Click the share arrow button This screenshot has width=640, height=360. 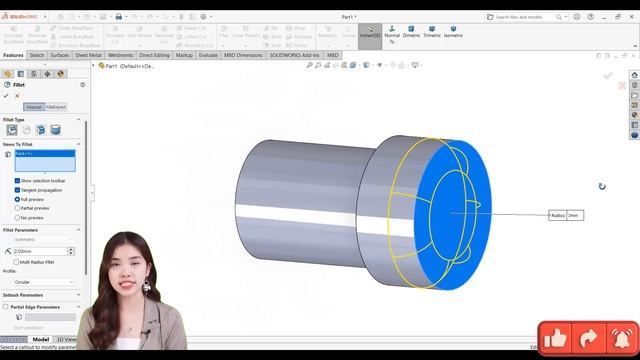pyautogui.click(x=589, y=338)
